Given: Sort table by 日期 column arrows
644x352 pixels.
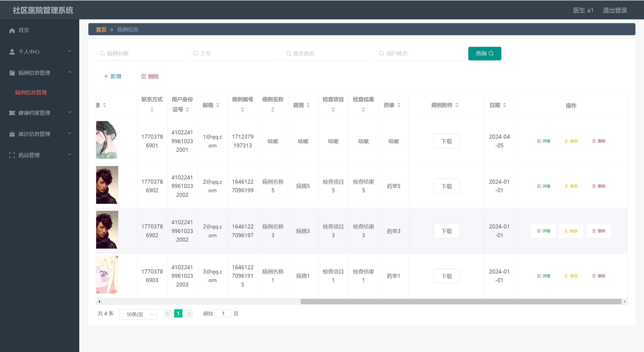Looking at the screenshot, I should pos(504,105).
